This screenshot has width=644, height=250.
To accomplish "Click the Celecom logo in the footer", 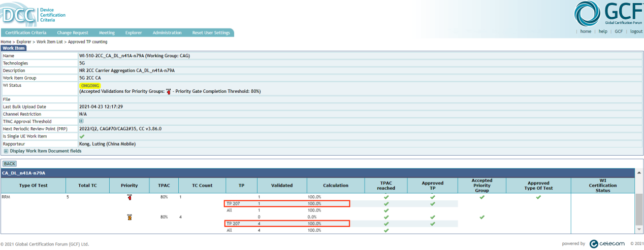I will [606, 244].
